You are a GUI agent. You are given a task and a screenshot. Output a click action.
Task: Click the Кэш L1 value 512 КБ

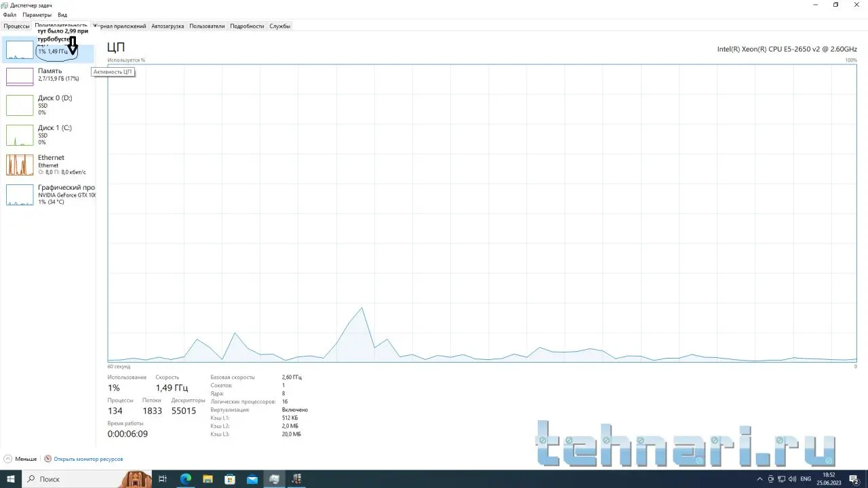[x=290, y=418]
